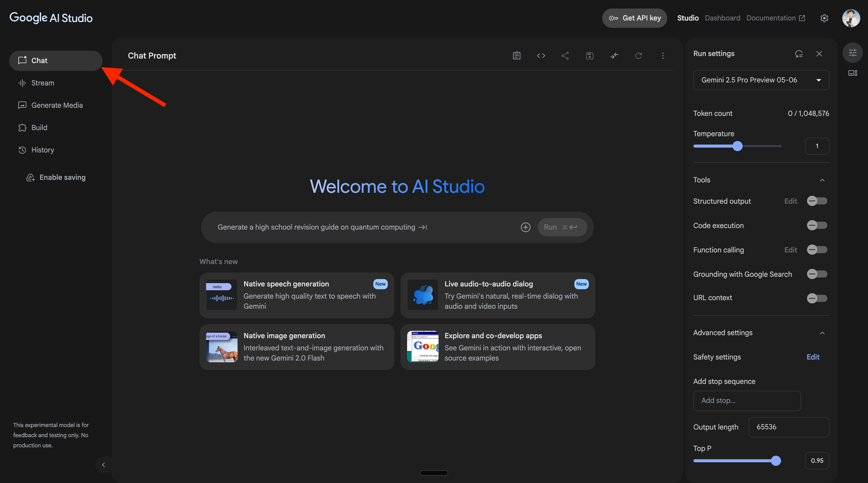868x483 pixels.
Task: Click the clear chat refresh icon
Action: click(x=638, y=56)
